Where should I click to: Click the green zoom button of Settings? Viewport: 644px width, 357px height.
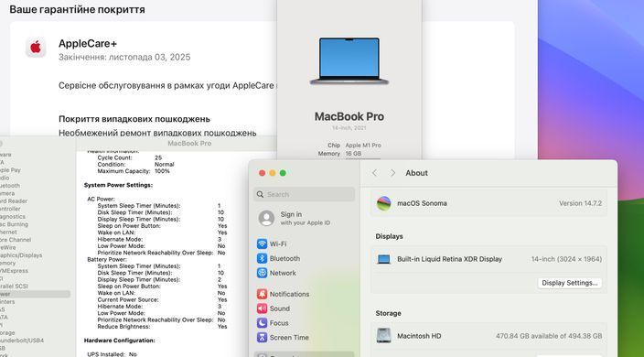tap(283, 173)
